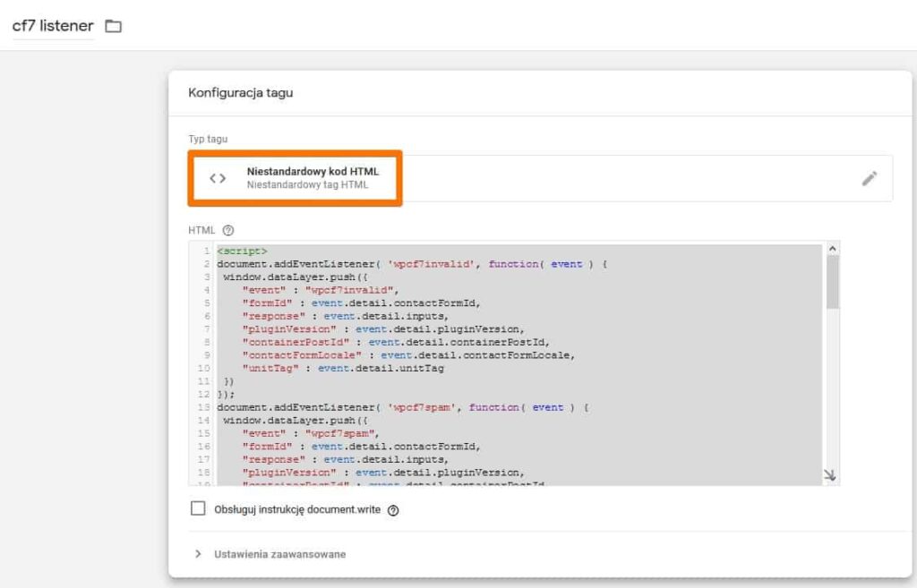The image size is (917, 588).
Task: Click the code editor's scroll-up arrow
Action: (x=833, y=248)
